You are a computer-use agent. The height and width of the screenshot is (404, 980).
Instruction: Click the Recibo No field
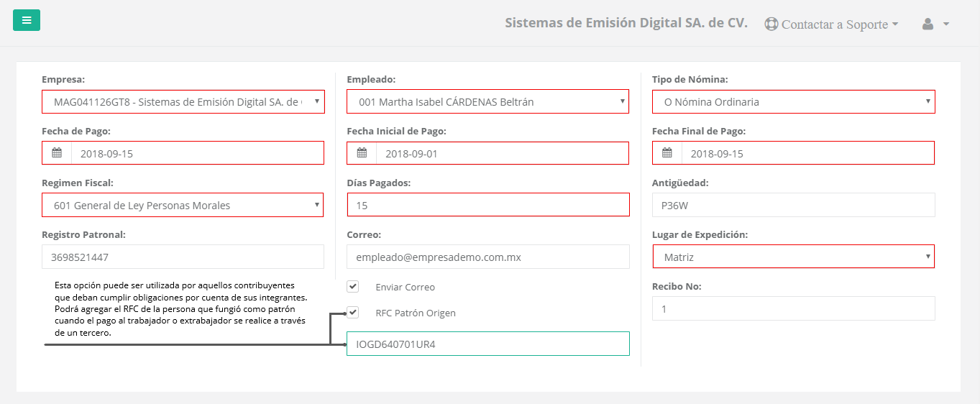tap(794, 308)
